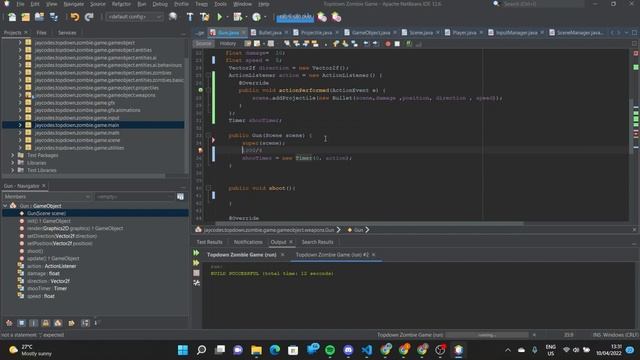Click the Gun breadcrumb in editor footer
This screenshot has height=360, width=640.
click(x=358, y=230)
